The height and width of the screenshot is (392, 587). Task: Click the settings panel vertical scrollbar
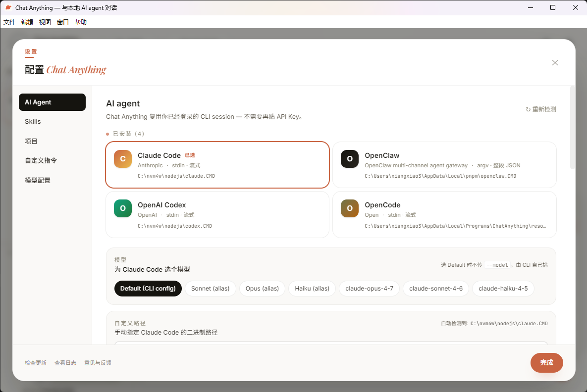(x=572, y=127)
